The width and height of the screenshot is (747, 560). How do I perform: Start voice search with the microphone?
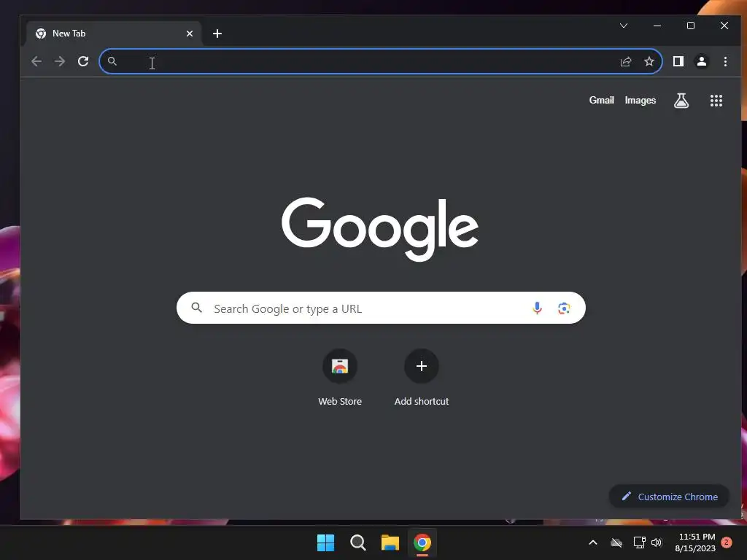pyautogui.click(x=537, y=308)
